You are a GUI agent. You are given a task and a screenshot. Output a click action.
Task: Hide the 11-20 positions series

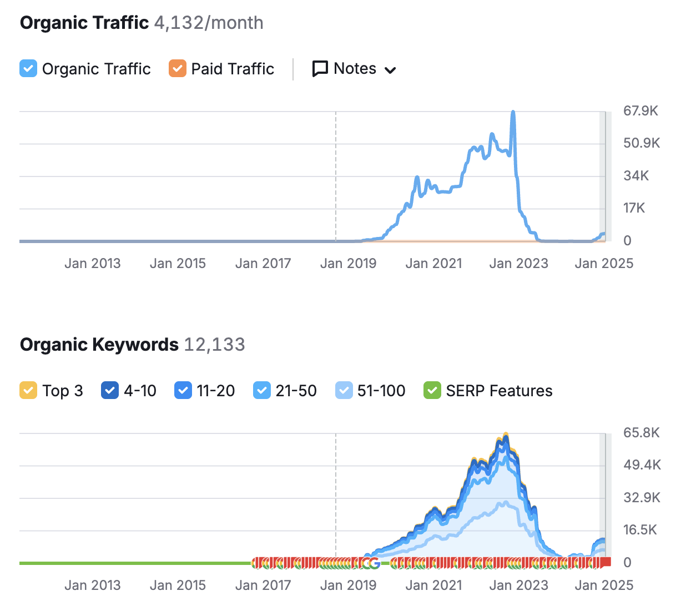(183, 391)
